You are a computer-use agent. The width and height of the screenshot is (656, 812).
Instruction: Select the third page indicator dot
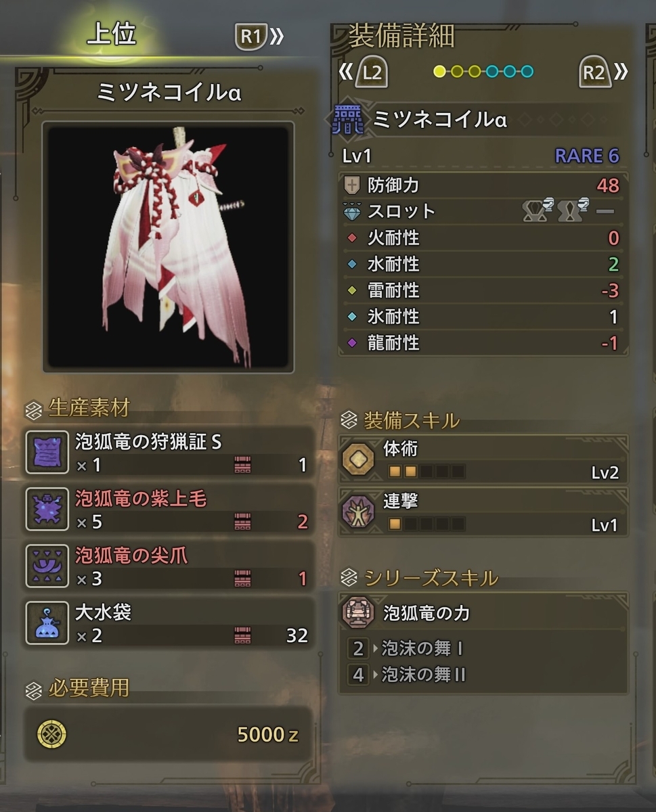coord(475,72)
